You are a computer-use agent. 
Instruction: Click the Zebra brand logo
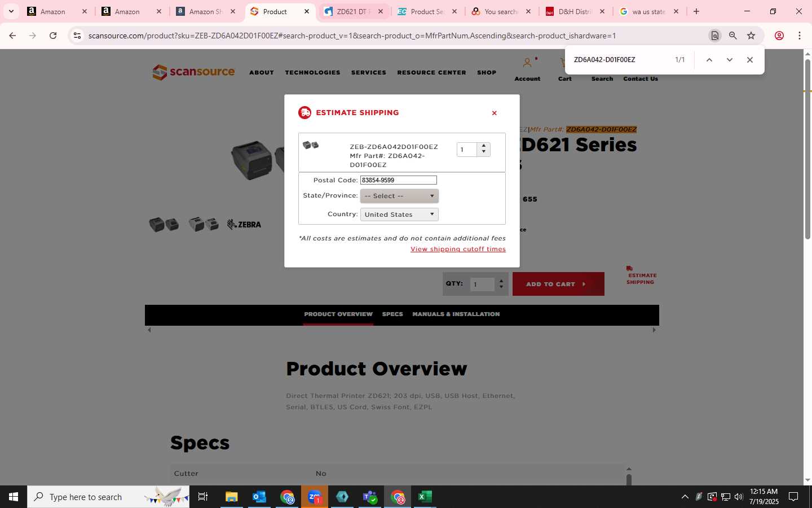(244, 225)
